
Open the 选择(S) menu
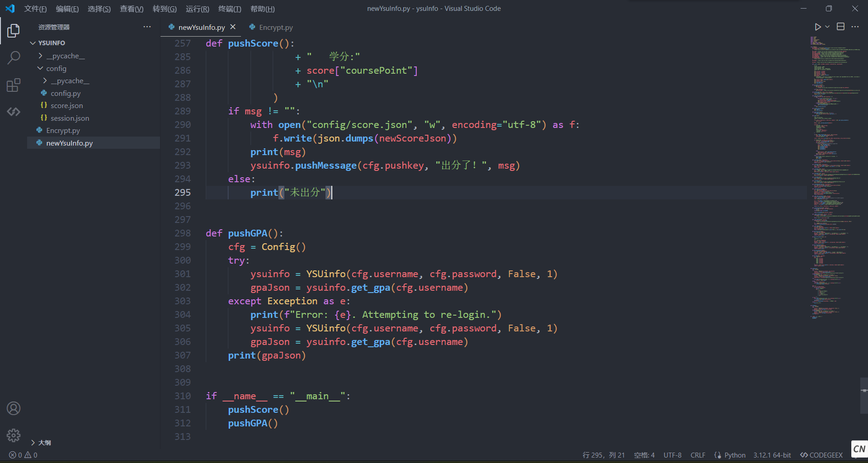point(99,9)
